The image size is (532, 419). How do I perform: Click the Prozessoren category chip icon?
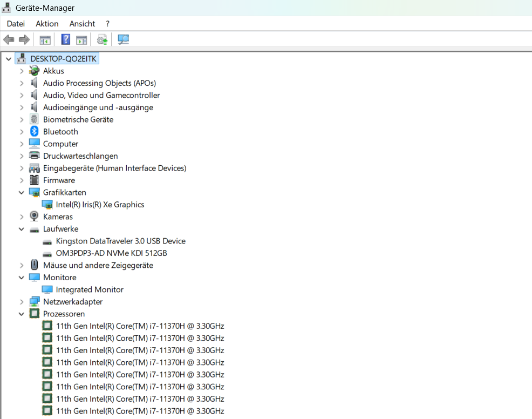tap(35, 313)
